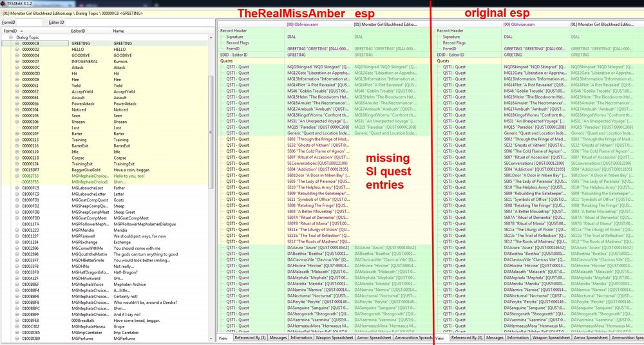Expand the 0000010F Barter topic
This screenshot has height=345, width=644.
(x=17, y=134)
